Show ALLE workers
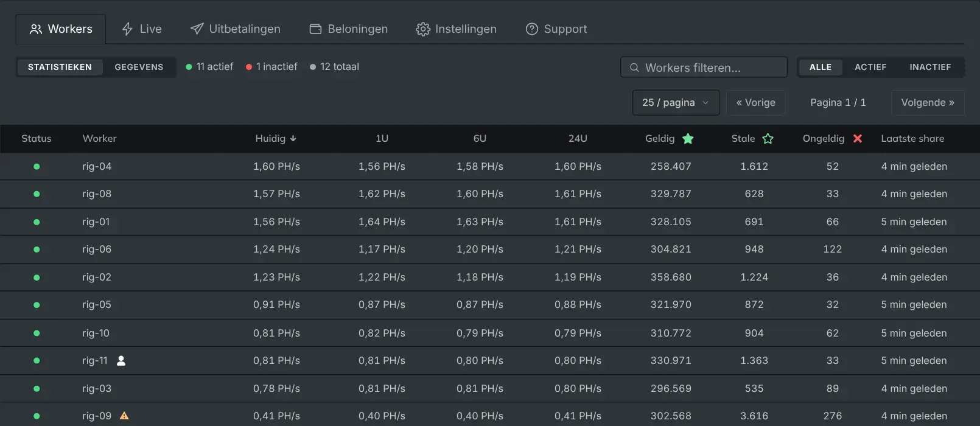The width and height of the screenshot is (980, 426). [x=821, y=67]
